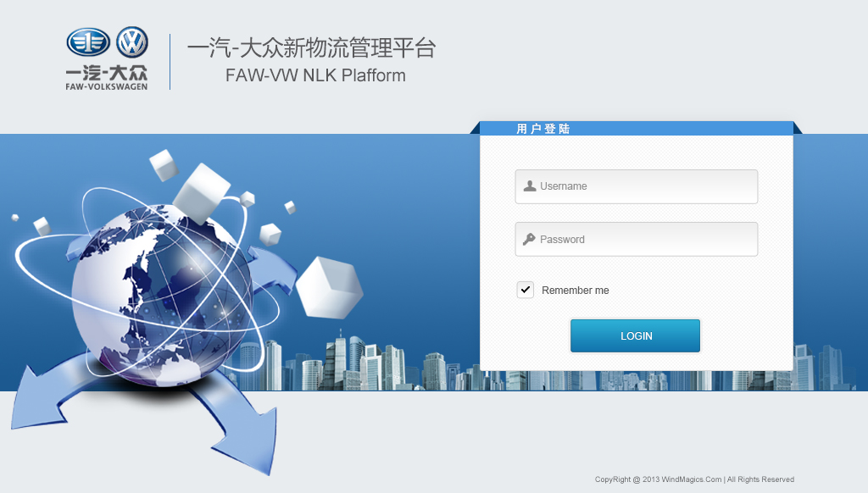
Task: Click the key icon in Password field
Action: pos(529,239)
